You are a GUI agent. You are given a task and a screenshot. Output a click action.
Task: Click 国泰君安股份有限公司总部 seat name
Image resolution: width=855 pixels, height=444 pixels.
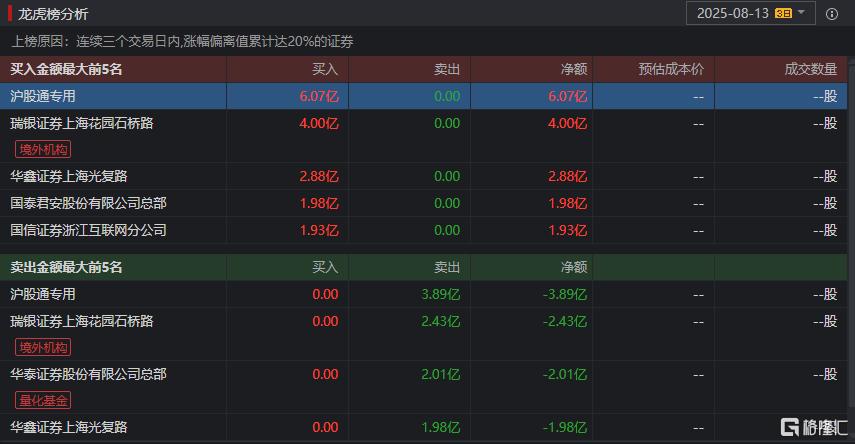(88, 203)
